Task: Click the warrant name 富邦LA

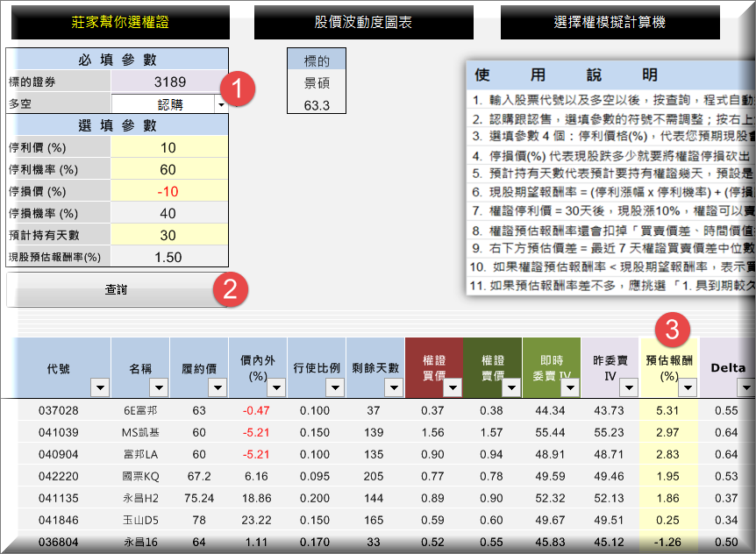Action: coord(140,454)
